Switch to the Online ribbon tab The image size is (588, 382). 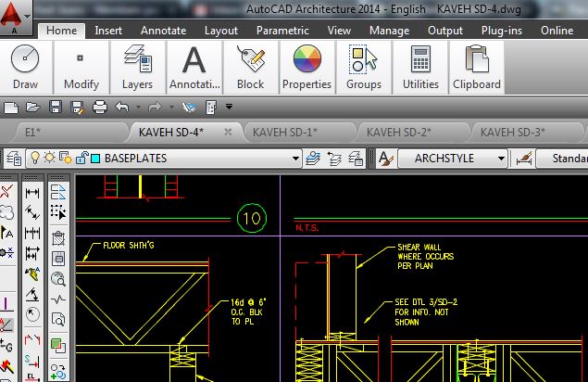click(557, 31)
